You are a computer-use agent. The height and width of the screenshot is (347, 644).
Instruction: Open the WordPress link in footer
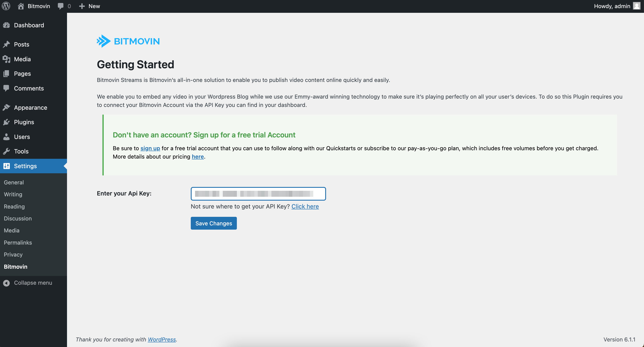[x=162, y=339]
